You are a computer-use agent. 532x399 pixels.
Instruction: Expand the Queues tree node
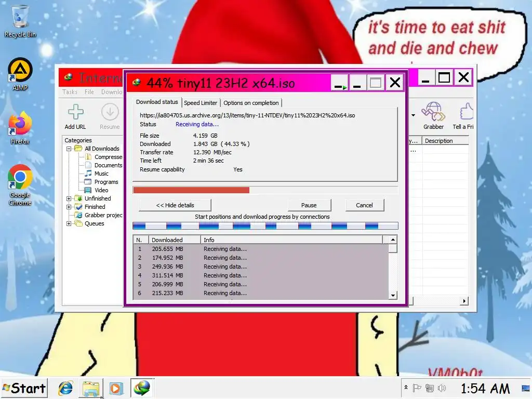(x=69, y=223)
